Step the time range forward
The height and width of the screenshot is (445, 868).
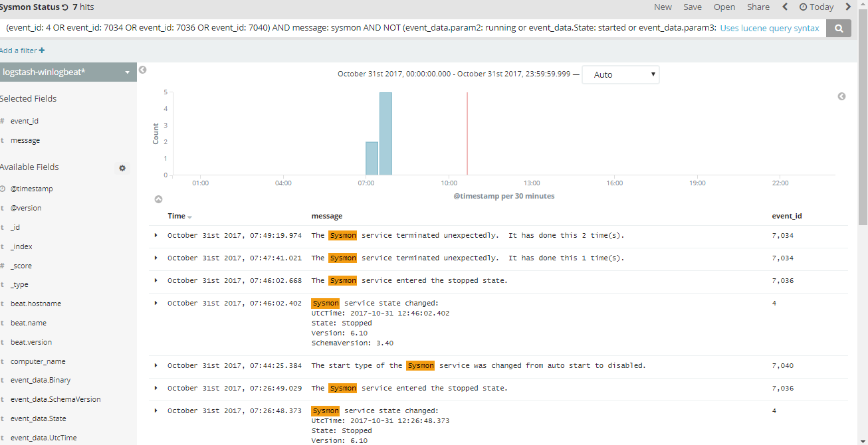(x=848, y=7)
